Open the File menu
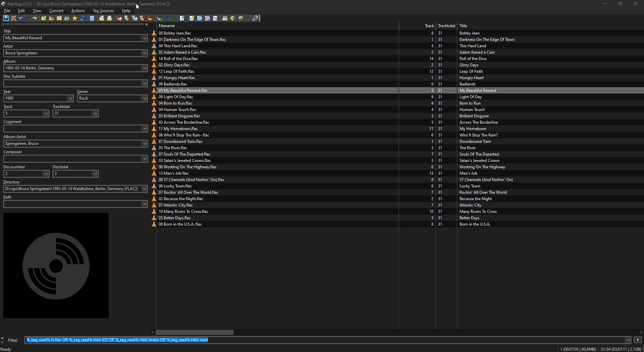644x352 pixels. [7, 11]
